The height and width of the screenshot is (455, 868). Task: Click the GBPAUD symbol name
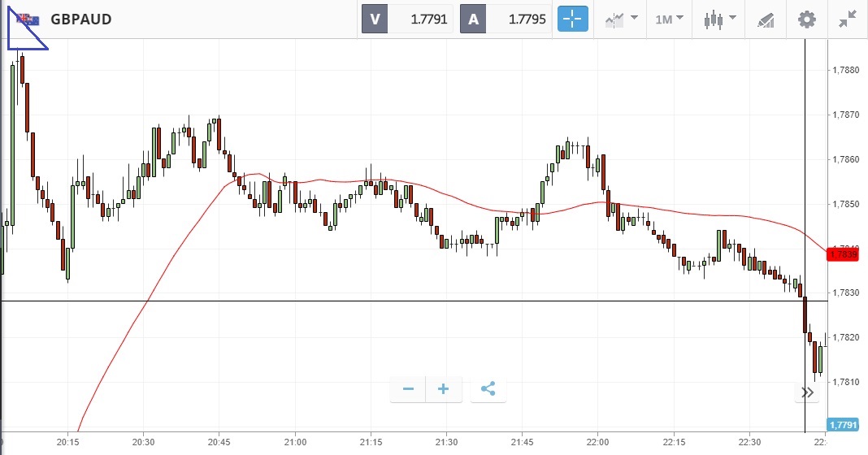tap(80, 19)
